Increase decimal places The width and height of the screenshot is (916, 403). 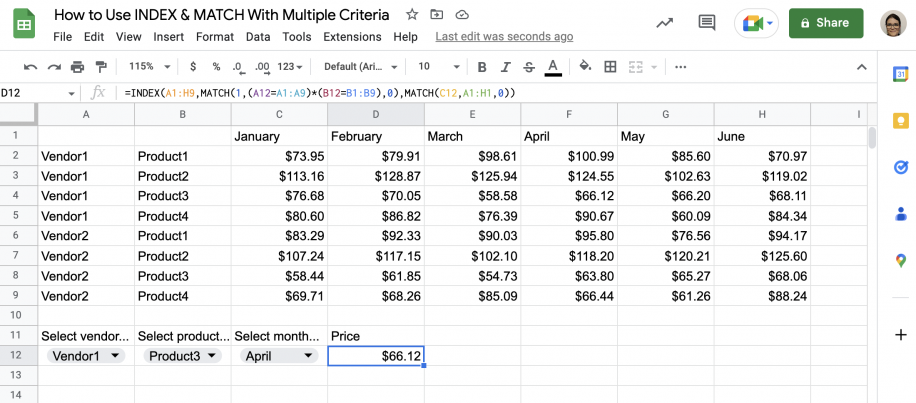pos(262,68)
